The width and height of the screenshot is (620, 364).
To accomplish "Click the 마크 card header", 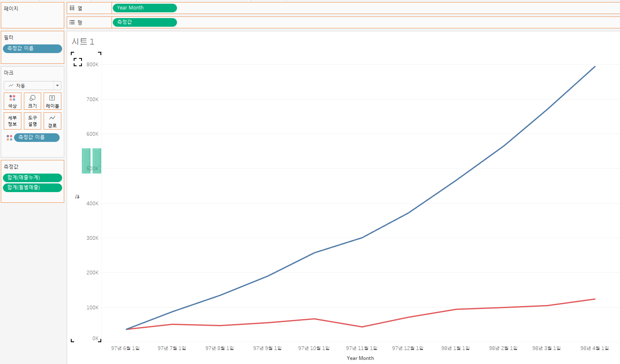I will (x=9, y=73).
